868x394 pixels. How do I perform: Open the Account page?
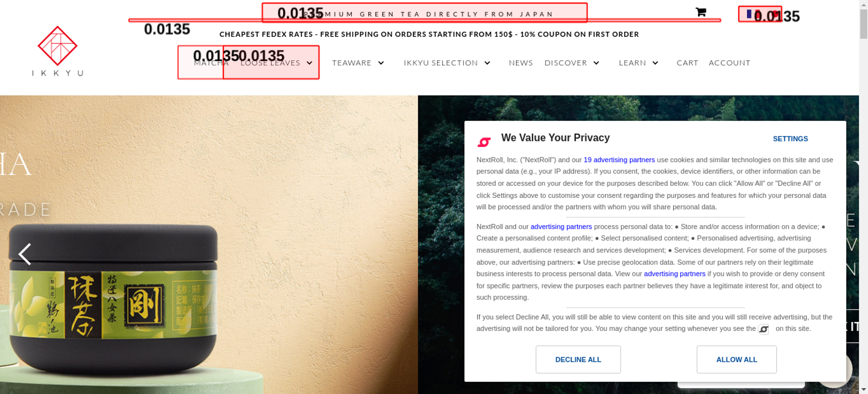(730, 63)
